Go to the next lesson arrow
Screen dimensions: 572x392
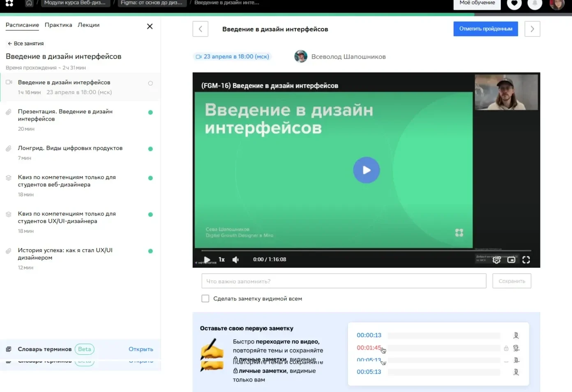[532, 29]
